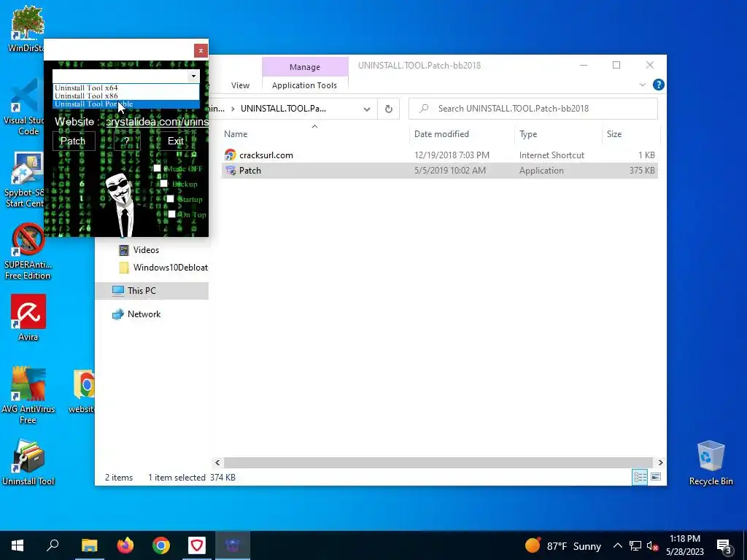Viewport: 747px width, 560px height.
Task: Switch to the running Patch app in taskbar
Action: pos(233,545)
